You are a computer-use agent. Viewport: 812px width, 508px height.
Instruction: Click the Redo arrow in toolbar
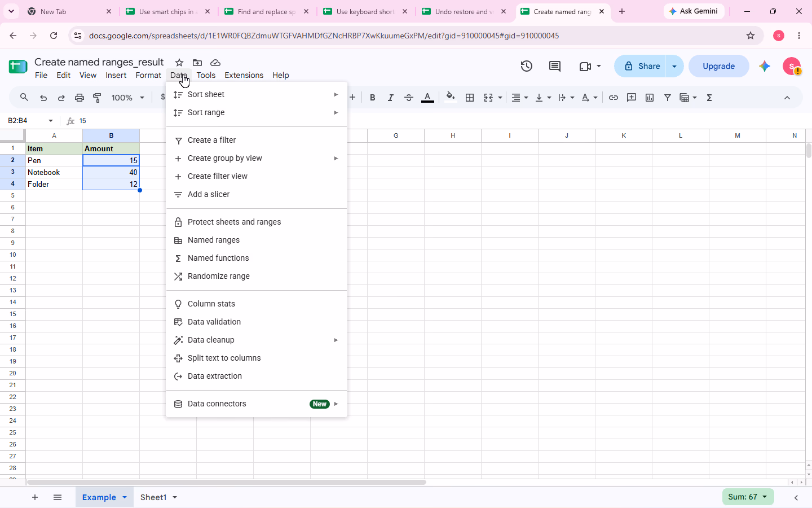pyautogui.click(x=61, y=98)
